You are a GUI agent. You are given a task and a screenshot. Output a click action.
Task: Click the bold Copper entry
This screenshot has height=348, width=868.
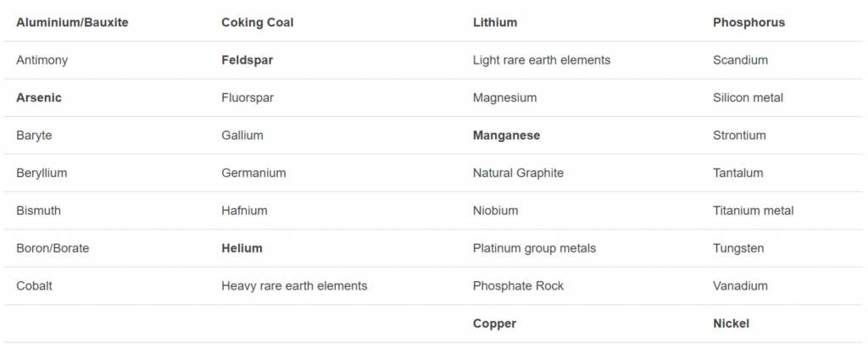click(494, 323)
